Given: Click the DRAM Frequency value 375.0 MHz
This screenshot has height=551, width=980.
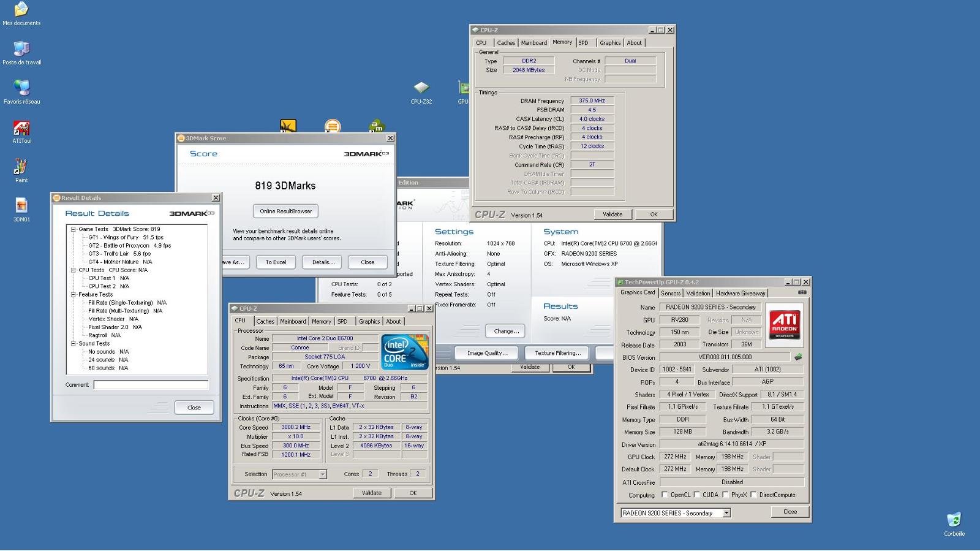Looking at the screenshot, I should [592, 101].
